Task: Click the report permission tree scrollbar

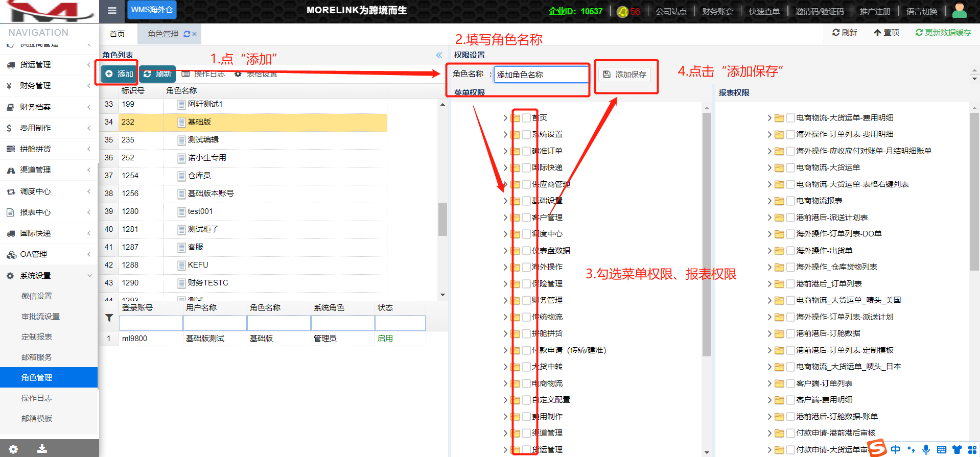Action: pos(974,191)
